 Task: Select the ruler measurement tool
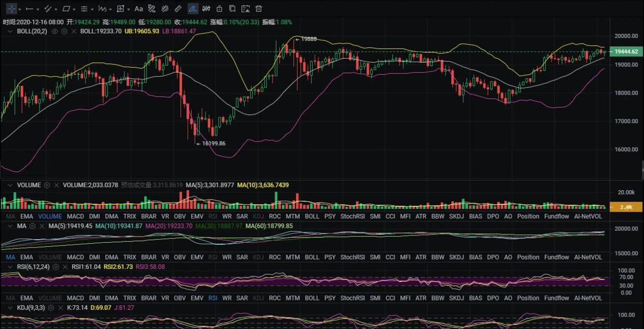coord(178,9)
